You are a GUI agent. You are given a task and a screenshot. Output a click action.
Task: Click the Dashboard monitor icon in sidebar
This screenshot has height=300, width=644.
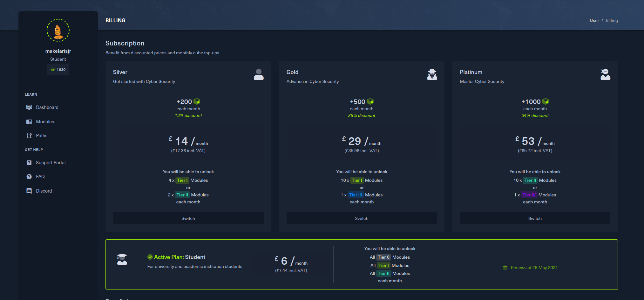tap(29, 107)
